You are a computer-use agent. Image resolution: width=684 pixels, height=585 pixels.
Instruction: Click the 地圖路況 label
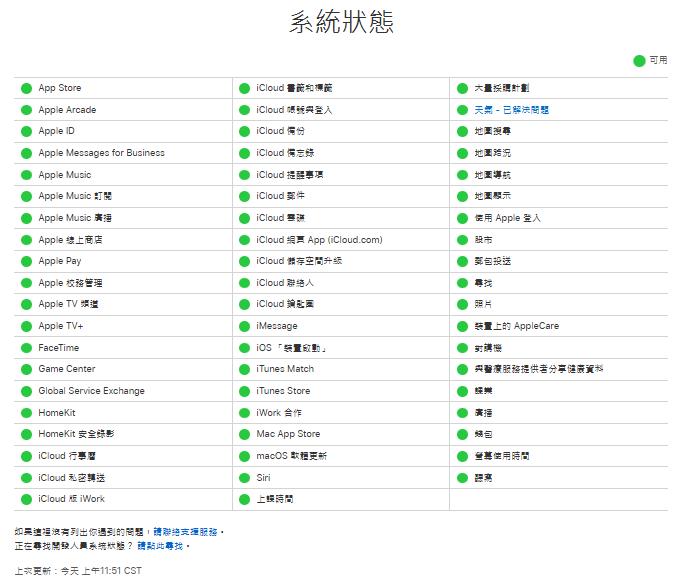pyautogui.click(x=492, y=153)
